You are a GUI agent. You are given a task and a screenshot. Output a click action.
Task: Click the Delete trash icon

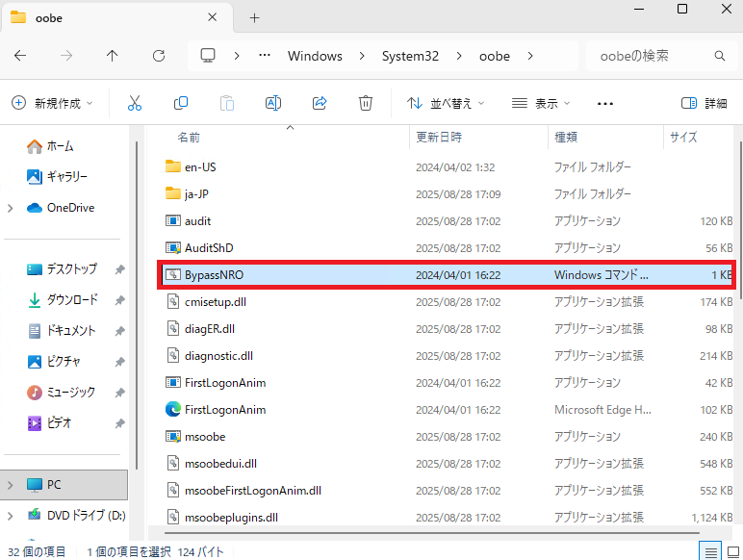tap(366, 103)
